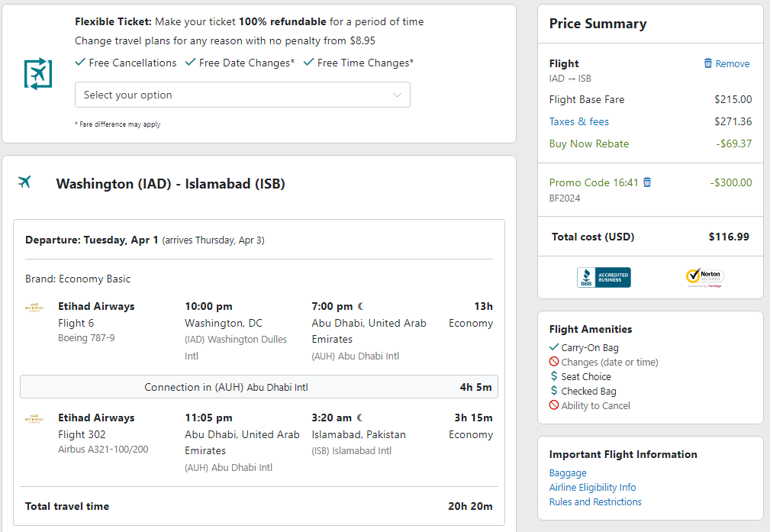This screenshot has height=532, width=770.
Task: Click the Carry-On Bag checkmark icon
Action: 554,347
